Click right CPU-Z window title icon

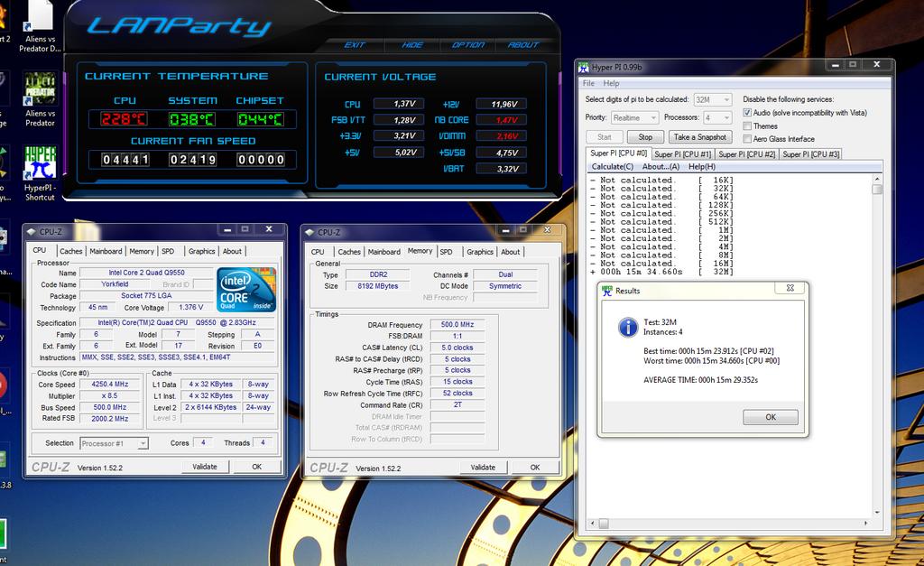[x=310, y=232]
